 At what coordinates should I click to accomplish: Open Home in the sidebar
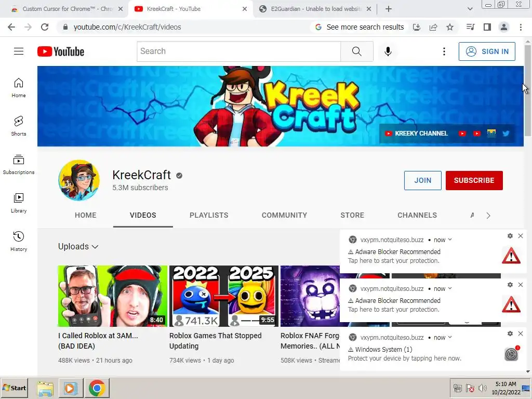[x=19, y=88]
